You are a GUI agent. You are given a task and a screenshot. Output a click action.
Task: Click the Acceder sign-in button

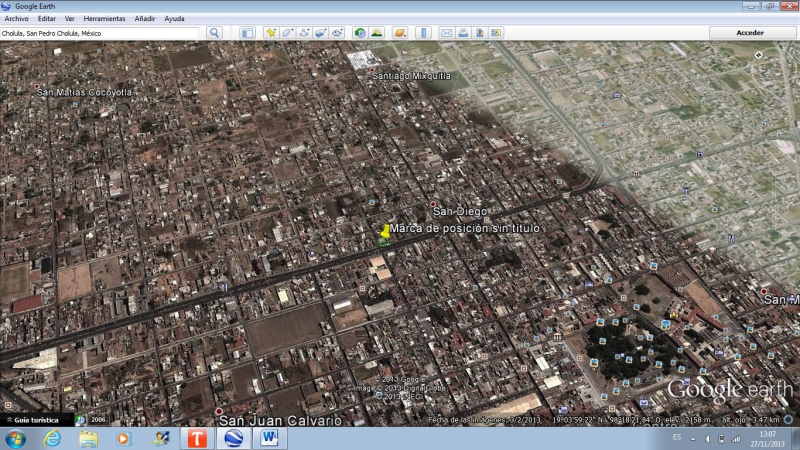coord(750,33)
